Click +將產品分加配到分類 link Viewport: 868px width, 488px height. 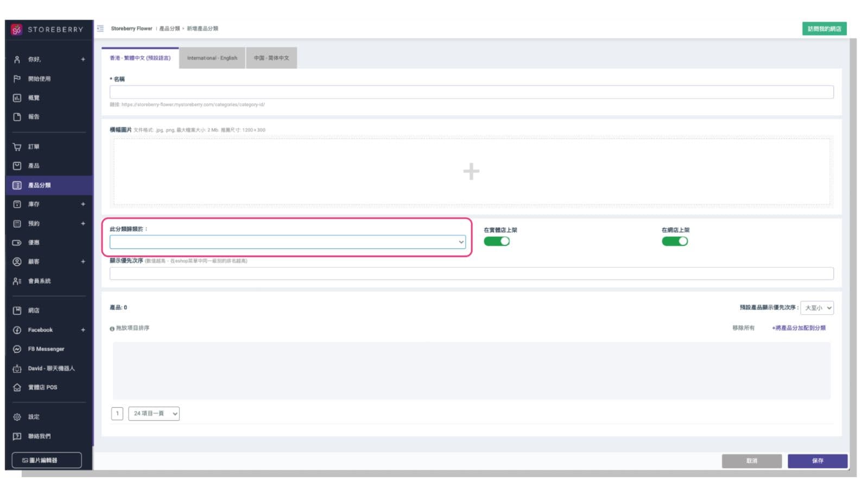(799, 328)
